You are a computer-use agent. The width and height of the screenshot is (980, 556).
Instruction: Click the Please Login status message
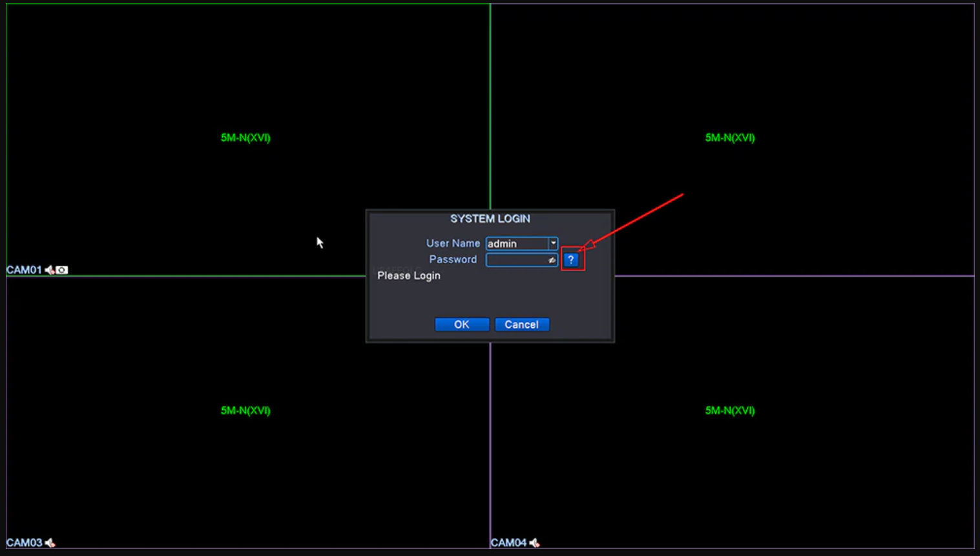[x=409, y=276]
